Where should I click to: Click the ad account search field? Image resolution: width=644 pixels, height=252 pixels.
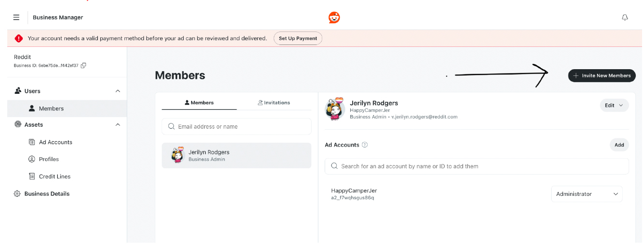coord(477,166)
